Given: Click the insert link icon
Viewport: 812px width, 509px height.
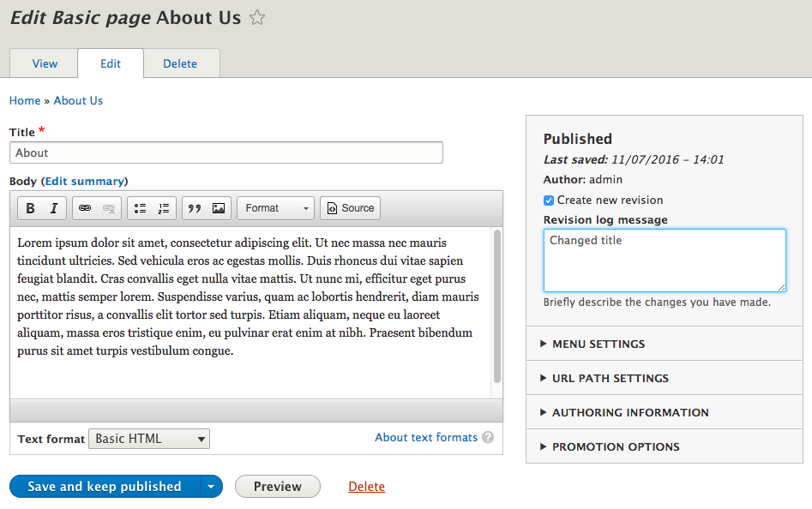Looking at the screenshot, I should [x=85, y=208].
